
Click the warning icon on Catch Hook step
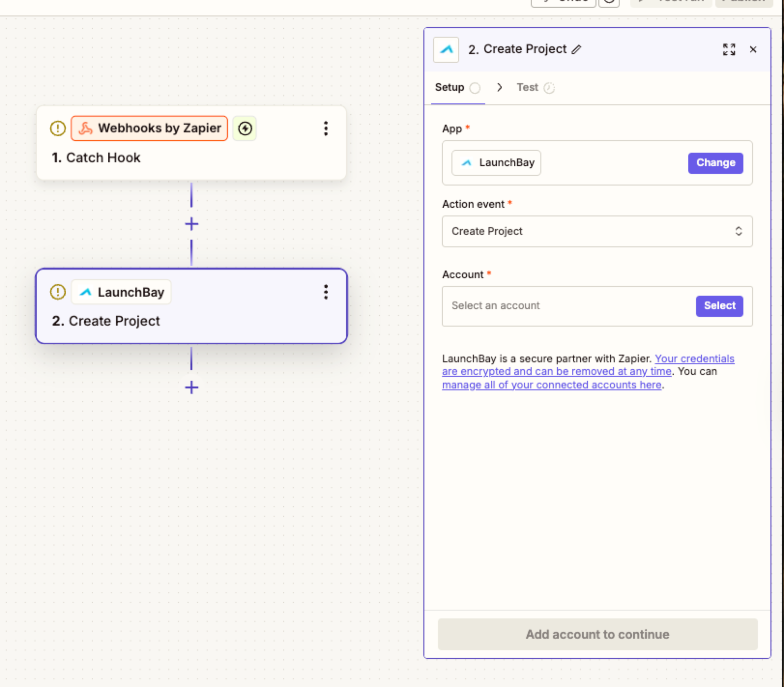(x=58, y=129)
